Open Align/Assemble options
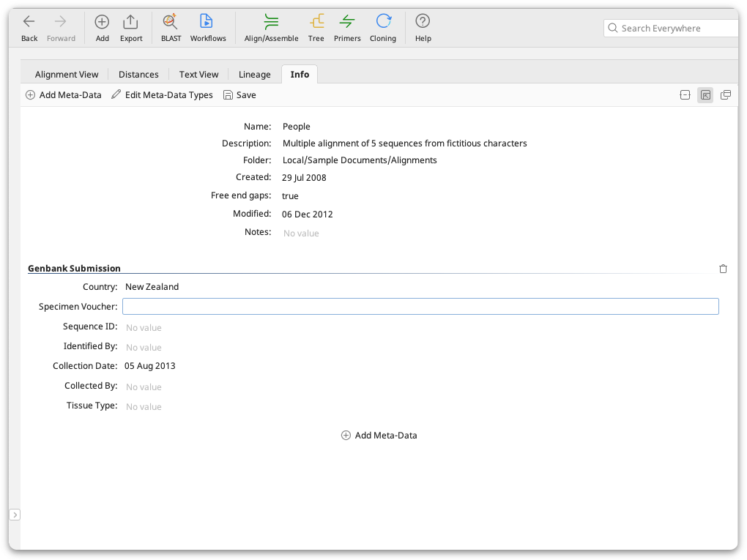Image resolution: width=747 pixels, height=560 pixels. click(271, 28)
